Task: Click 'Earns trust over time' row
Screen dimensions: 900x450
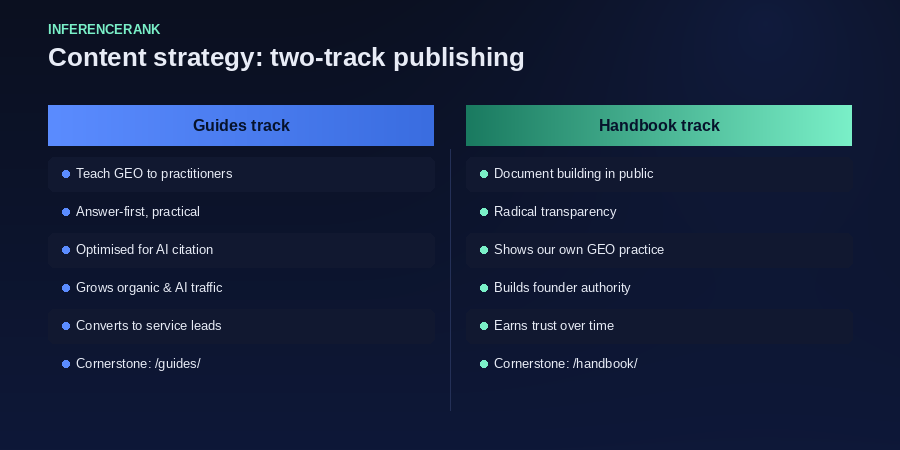Action: [x=659, y=325]
